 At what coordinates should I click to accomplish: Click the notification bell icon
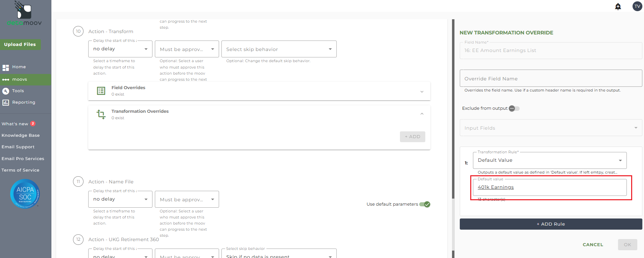click(618, 6)
